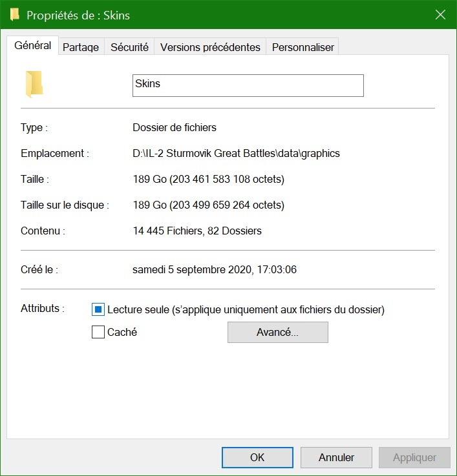Click the Contenu label
The height and width of the screenshot is (476, 457).
point(43,231)
